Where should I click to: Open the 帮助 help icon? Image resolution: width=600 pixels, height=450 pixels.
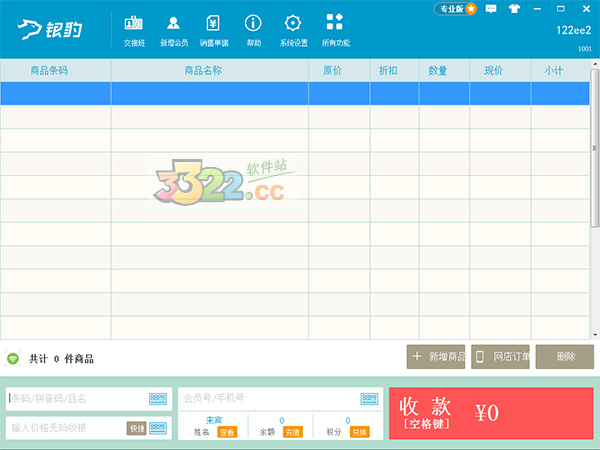coord(253,31)
